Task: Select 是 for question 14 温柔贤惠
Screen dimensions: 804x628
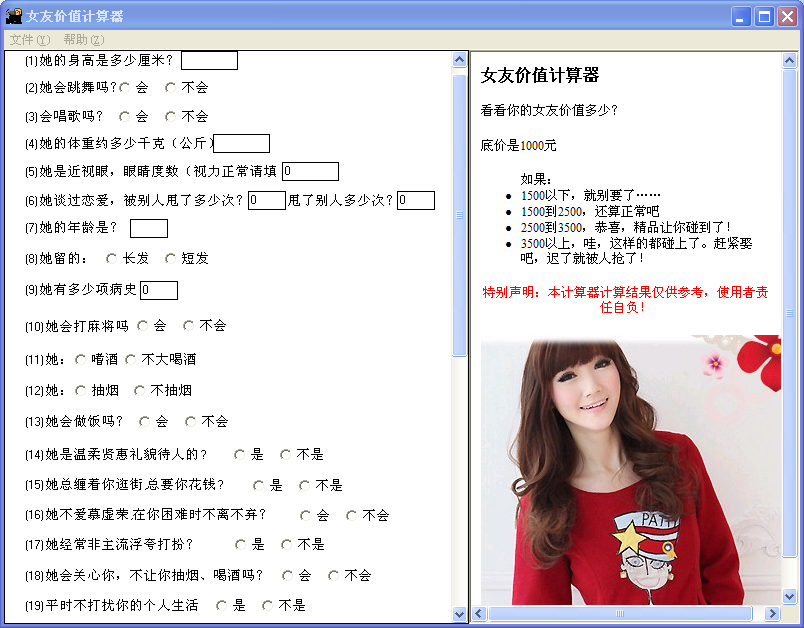Action: click(x=239, y=455)
